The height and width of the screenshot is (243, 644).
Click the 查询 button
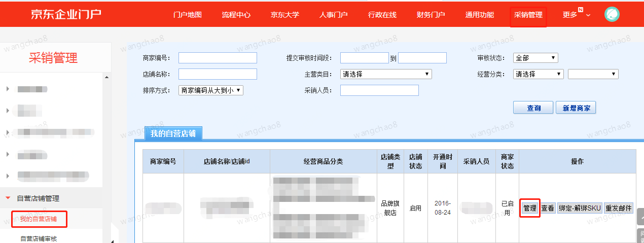tap(533, 108)
